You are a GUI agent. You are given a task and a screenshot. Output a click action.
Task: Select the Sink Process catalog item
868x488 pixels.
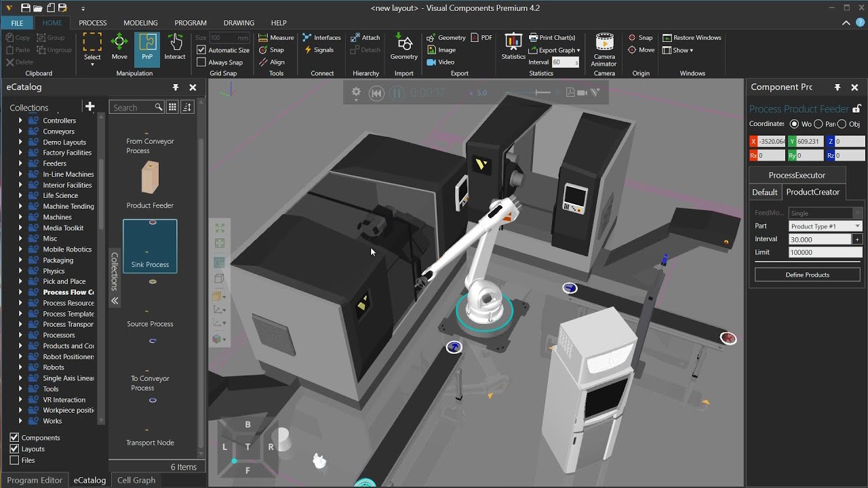(150, 246)
